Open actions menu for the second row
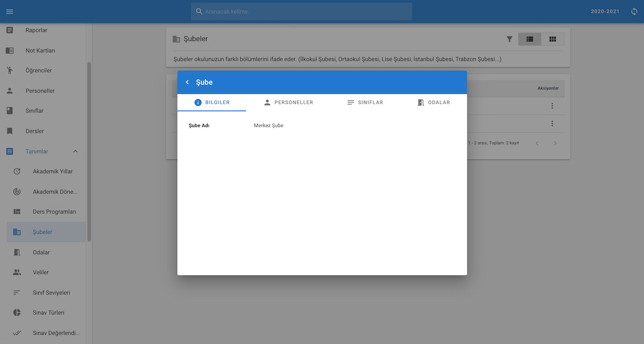 point(552,123)
